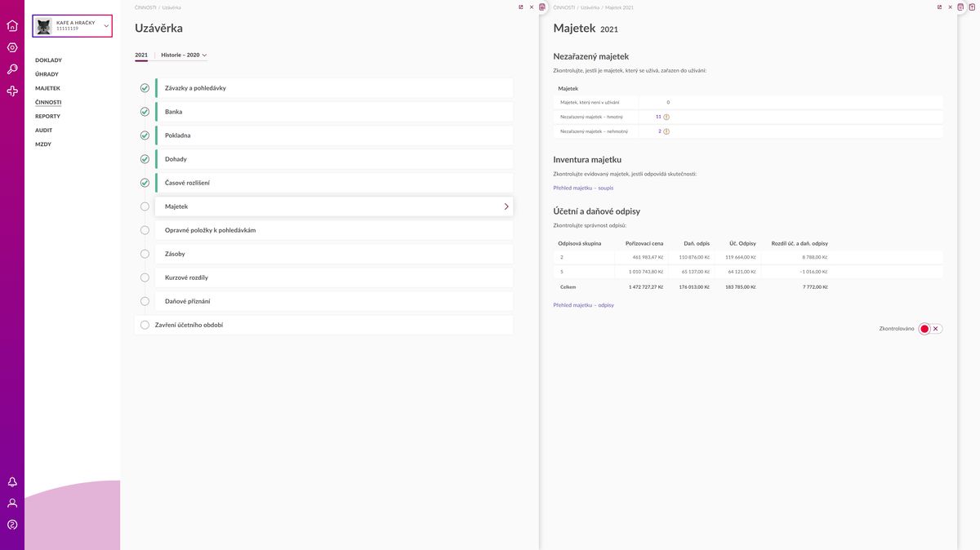Toggle the Zkontrolováno switch
The width and height of the screenshot is (980, 550).
point(929,329)
